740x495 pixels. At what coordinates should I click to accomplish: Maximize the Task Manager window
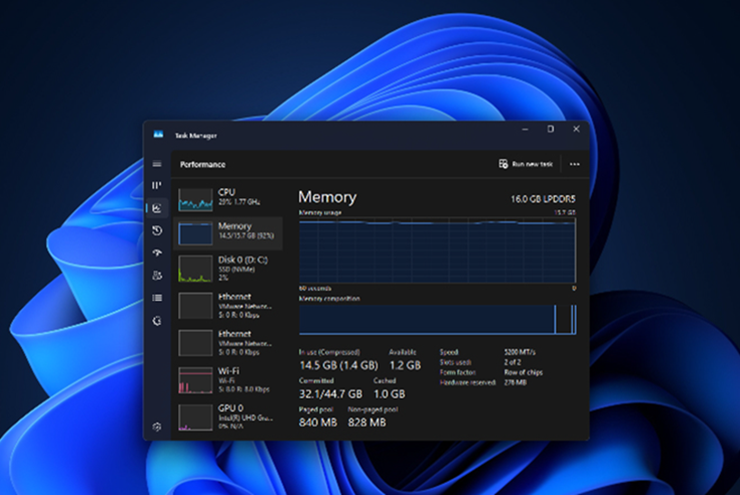550,129
